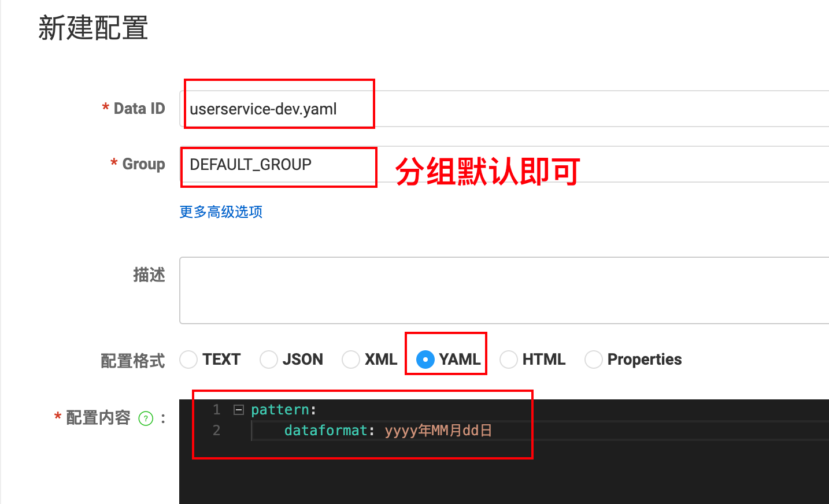Click the Group input field
The width and height of the screenshot is (829, 504).
[x=504, y=164]
